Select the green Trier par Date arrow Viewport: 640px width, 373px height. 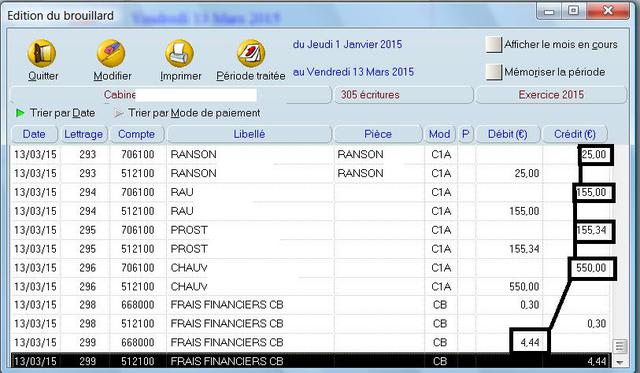click(x=20, y=113)
